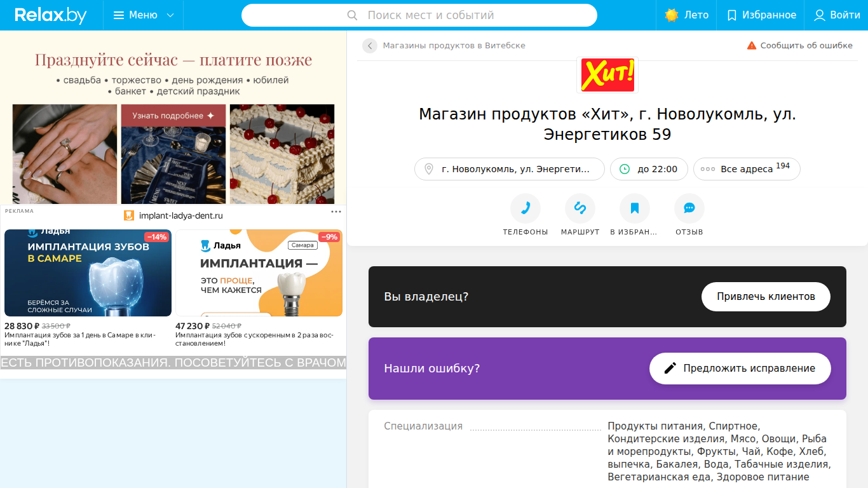Click the −14% discount badge
The width and height of the screenshot is (868, 488).
(157, 237)
